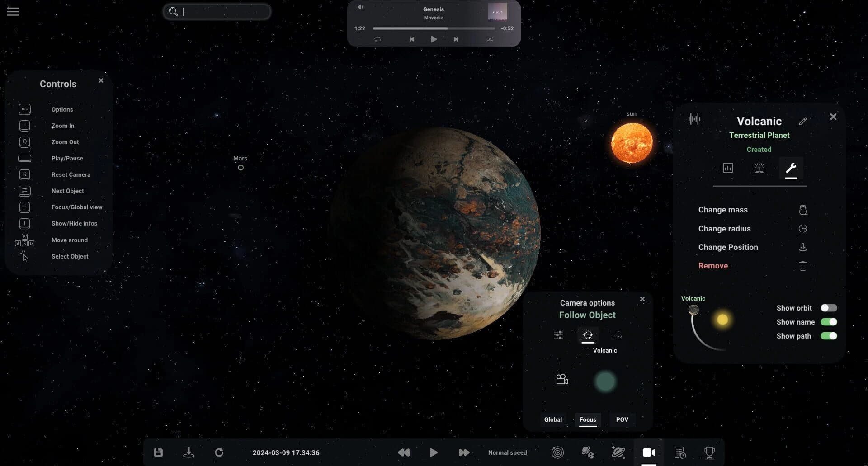The height and width of the screenshot is (466, 868).
Task: Click the trophy icon in bottom toolbar
Action: 708,452
